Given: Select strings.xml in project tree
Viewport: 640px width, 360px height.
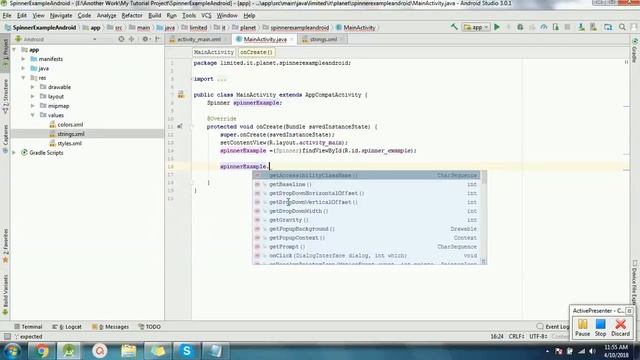Looking at the screenshot, I should tap(71, 134).
